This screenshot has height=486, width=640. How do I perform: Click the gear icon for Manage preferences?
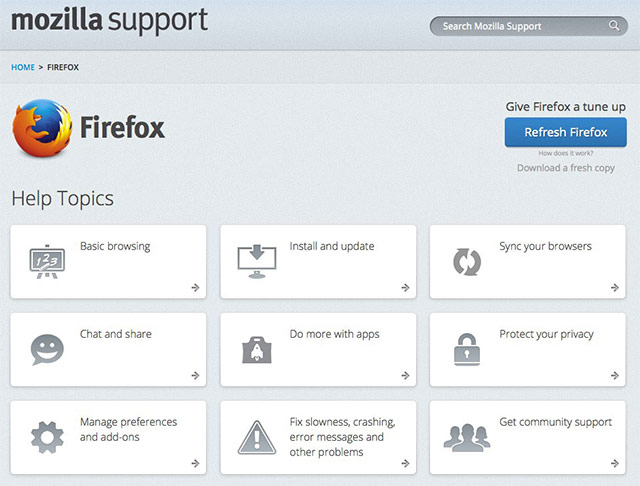[x=47, y=437]
